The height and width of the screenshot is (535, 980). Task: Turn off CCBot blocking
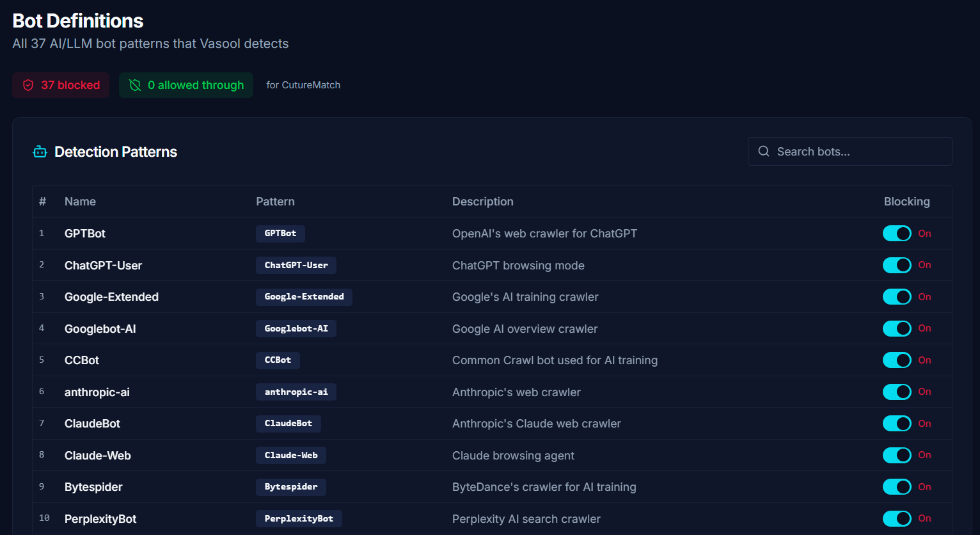pyautogui.click(x=897, y=360)
